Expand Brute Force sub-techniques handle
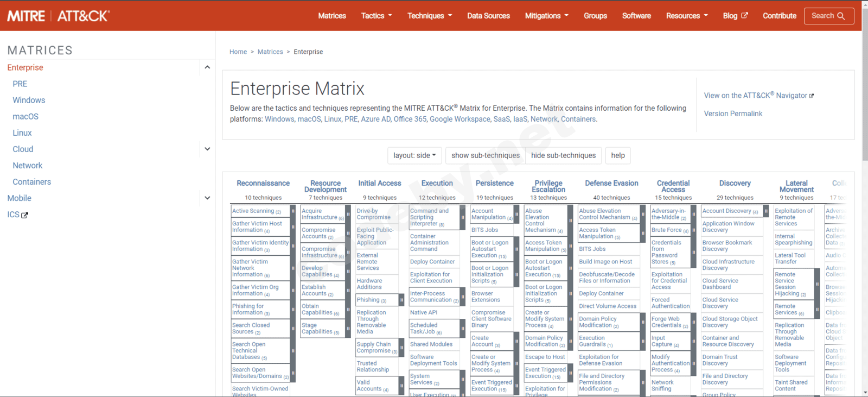The image size is (868, 397). tap(693, 230)
